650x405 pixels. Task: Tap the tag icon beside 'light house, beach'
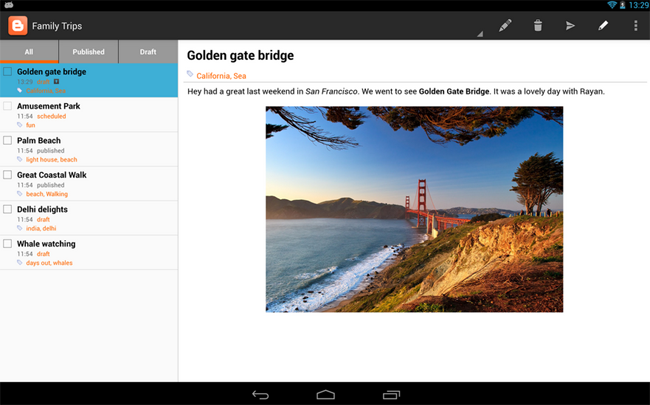(19, 159)
